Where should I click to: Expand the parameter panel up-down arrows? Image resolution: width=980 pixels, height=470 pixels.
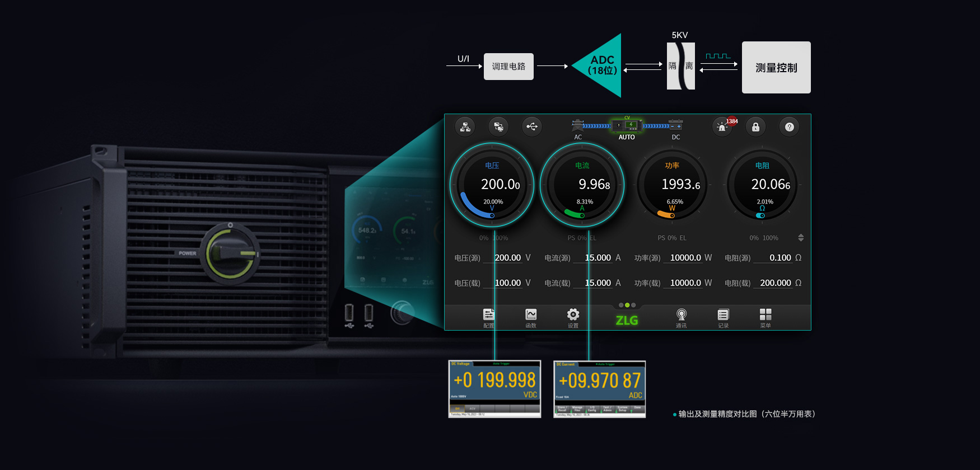click(801, 238)
